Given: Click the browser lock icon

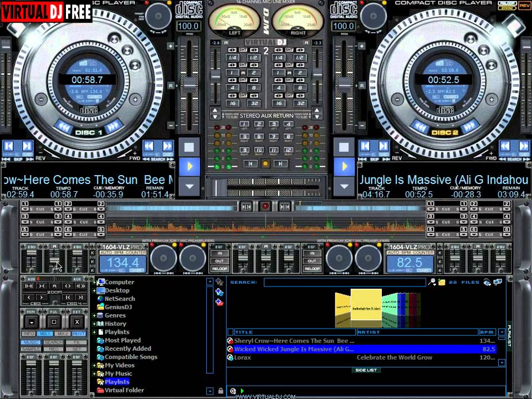Looking at the screenshot, I should click(221, 391).
